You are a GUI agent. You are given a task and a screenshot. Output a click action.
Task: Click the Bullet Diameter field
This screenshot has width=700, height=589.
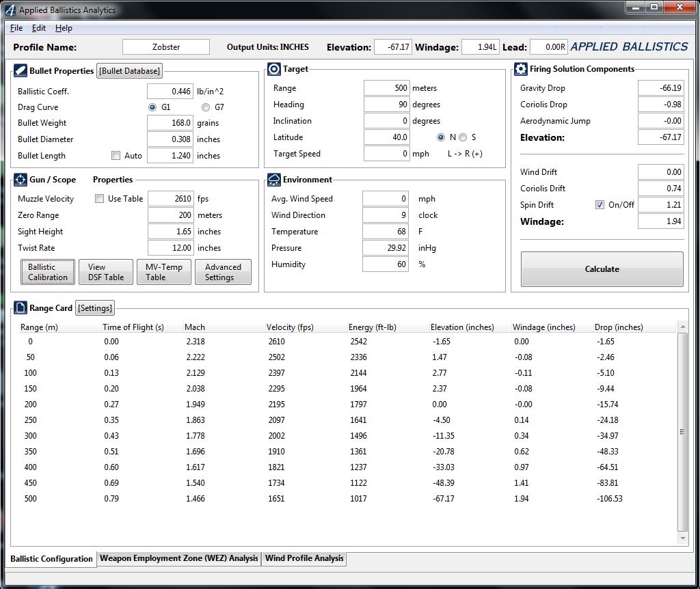pos(170,139)
